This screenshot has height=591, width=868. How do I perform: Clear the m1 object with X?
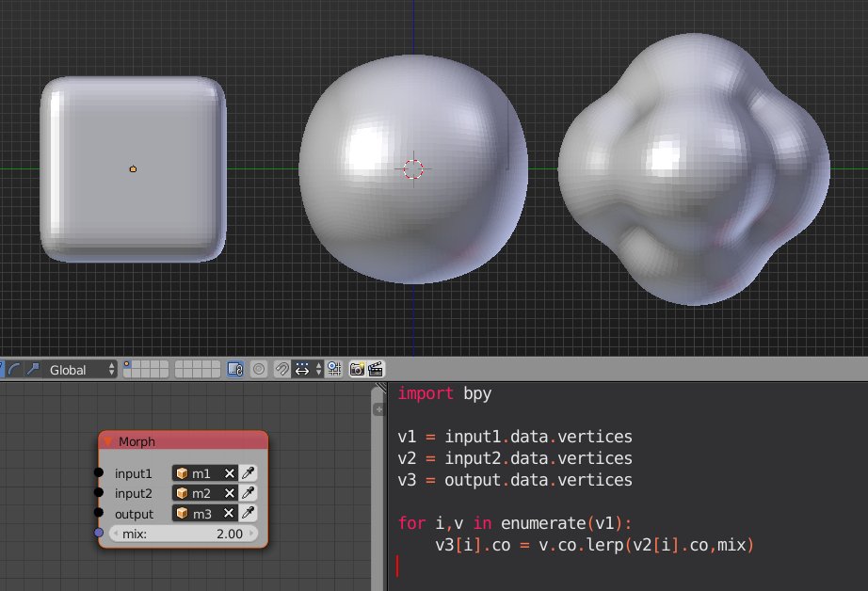click(x=229, y=473)
